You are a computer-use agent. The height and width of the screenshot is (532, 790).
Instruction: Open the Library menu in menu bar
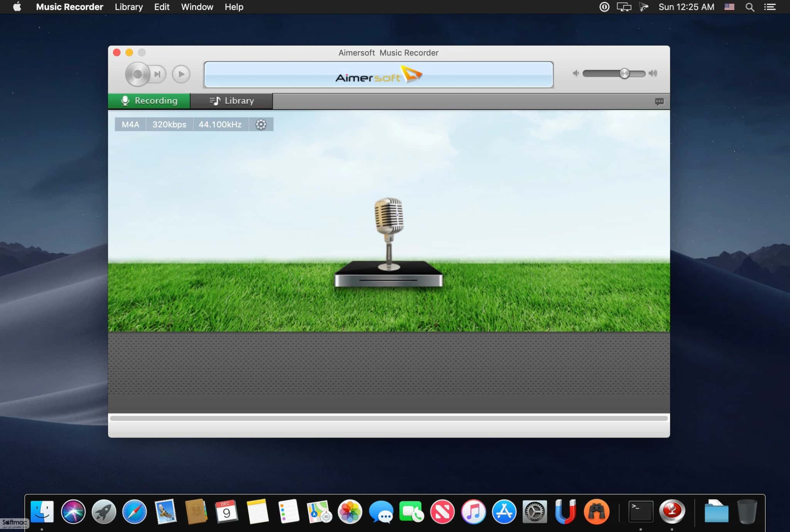click(129, 7)
